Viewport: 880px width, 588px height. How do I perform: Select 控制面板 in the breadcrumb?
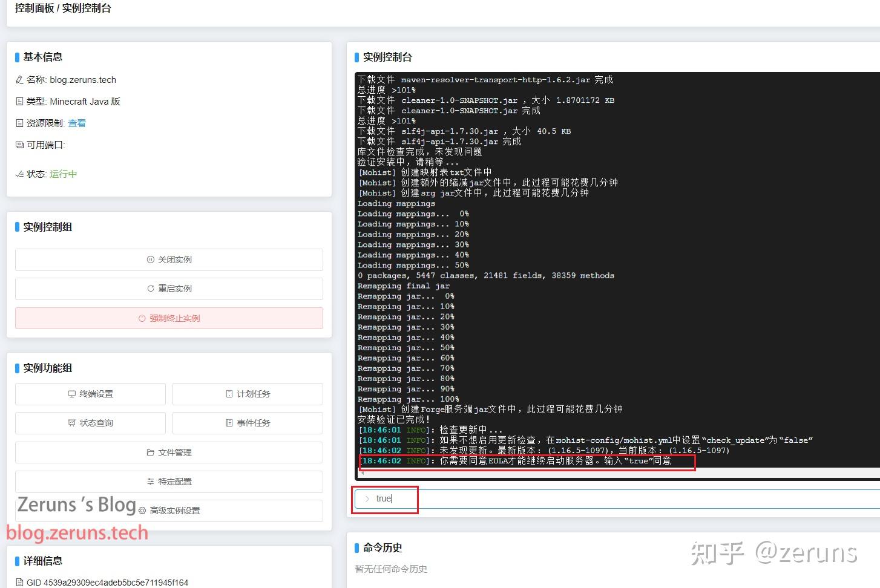click(33, 8)
